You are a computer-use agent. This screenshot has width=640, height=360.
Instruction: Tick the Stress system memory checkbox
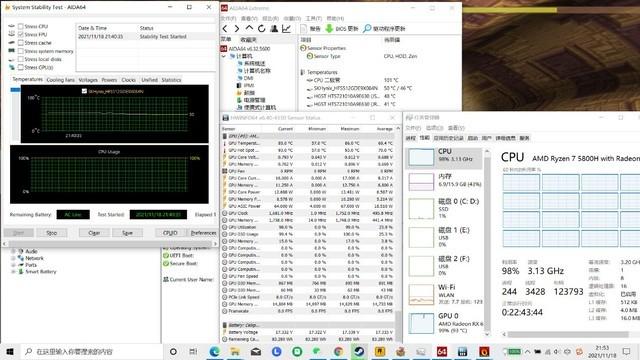coord(20,51)
